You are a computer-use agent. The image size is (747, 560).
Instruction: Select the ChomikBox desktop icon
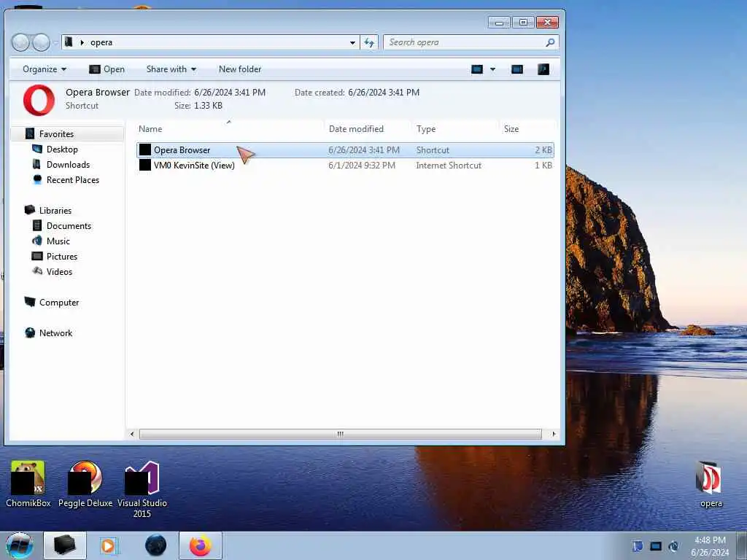coord(28,484)
